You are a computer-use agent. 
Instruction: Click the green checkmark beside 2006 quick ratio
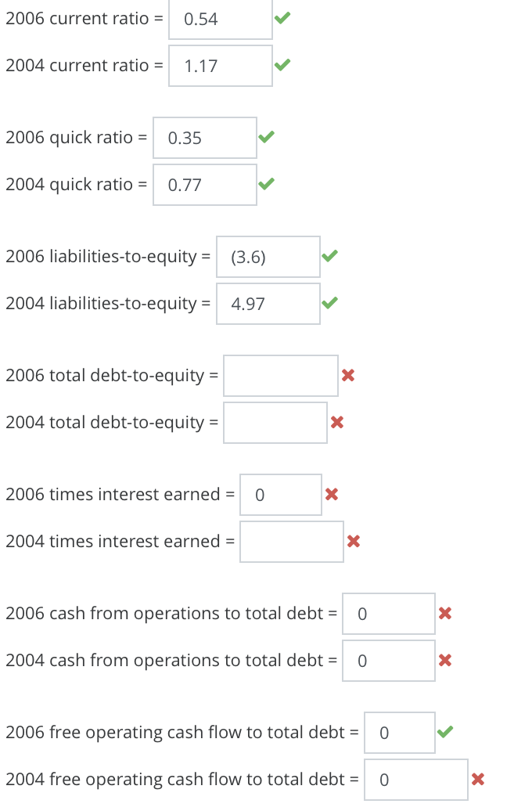[265, 137]
